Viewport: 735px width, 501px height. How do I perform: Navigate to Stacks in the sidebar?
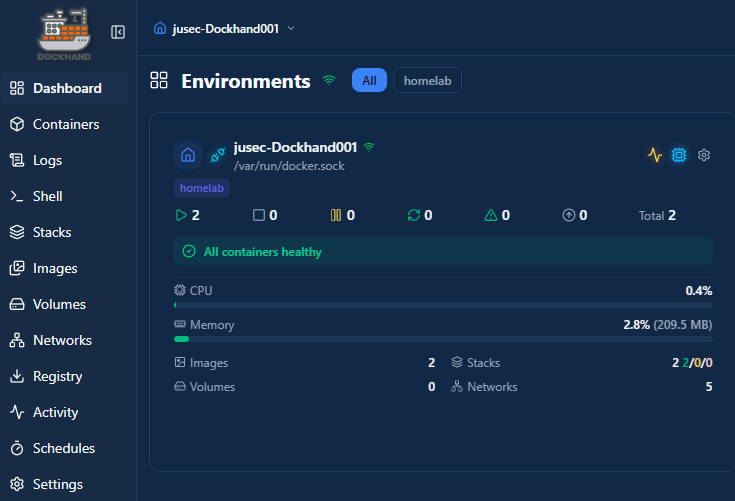point(52,232)
